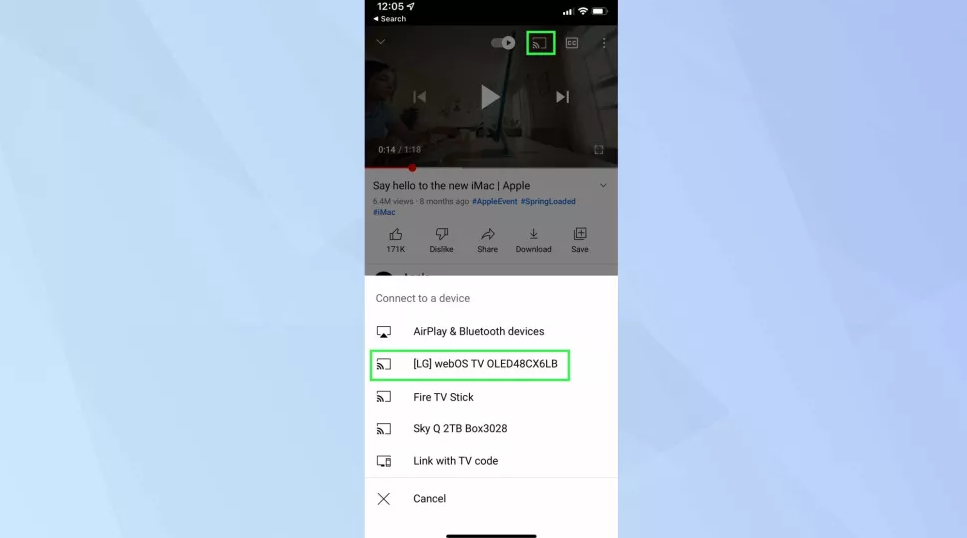Return to Search via back link
This screenshot has height=538, width=967.
(390, 19)
